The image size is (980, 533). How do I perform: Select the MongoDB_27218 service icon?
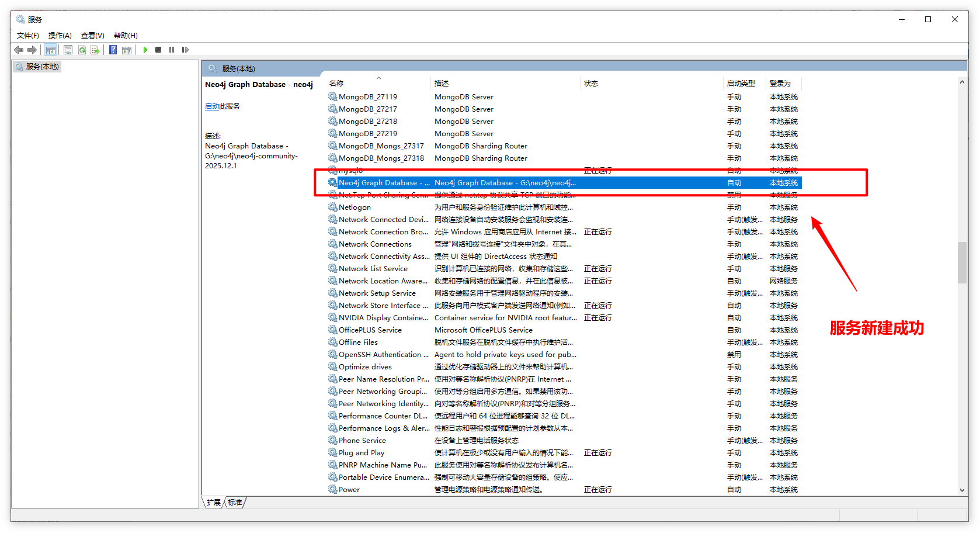[333, 122]
